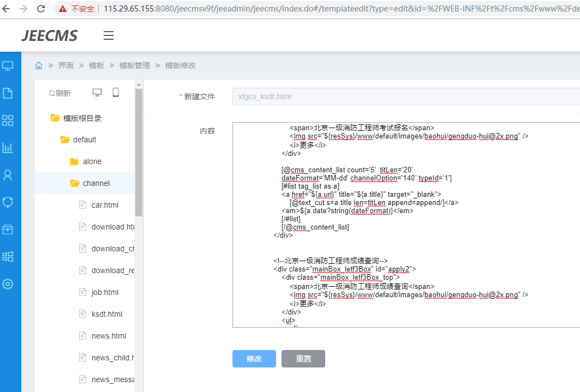Click the browser address bar URL
This screenshot has width=580, height=392.
(x=341, y=9)
